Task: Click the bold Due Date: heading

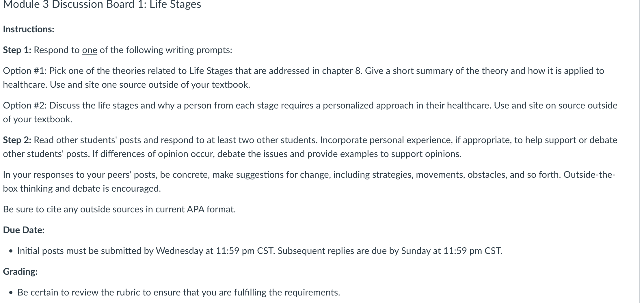Action: click(24, 230)
